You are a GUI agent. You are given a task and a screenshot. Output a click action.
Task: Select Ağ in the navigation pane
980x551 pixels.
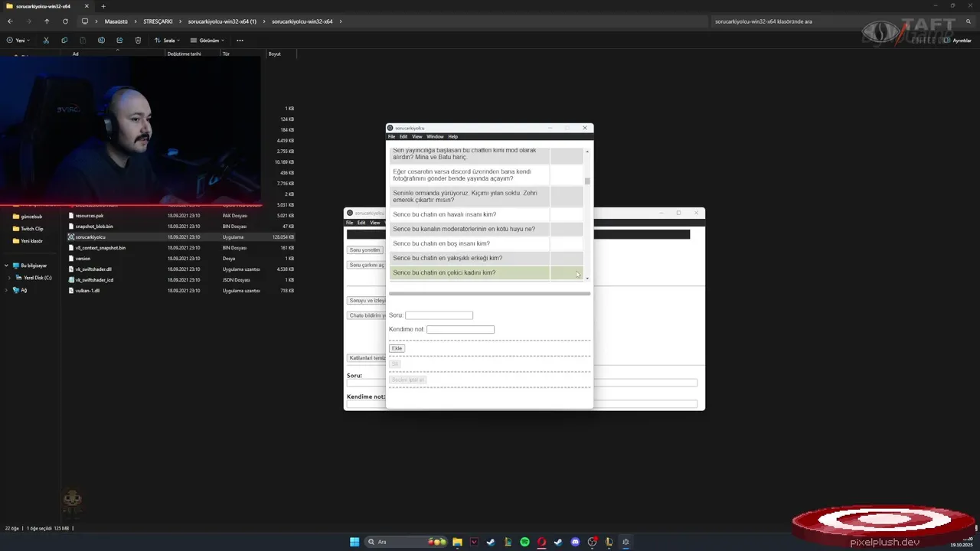pyautogui.click(x=24, y=290)
